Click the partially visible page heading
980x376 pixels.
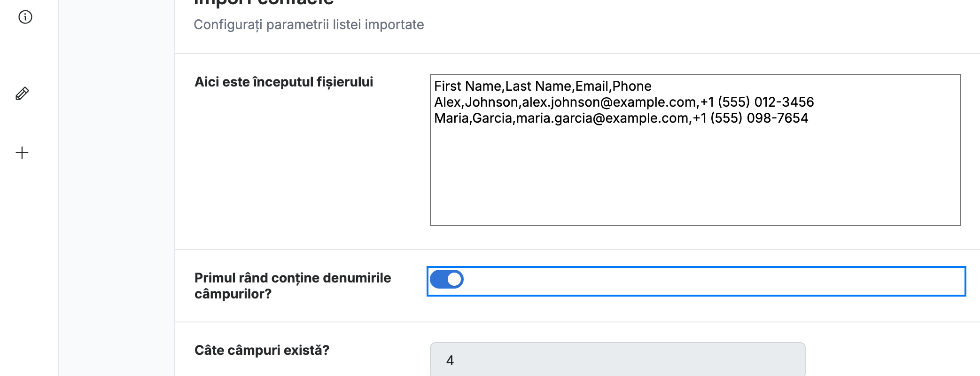point(264,3)
